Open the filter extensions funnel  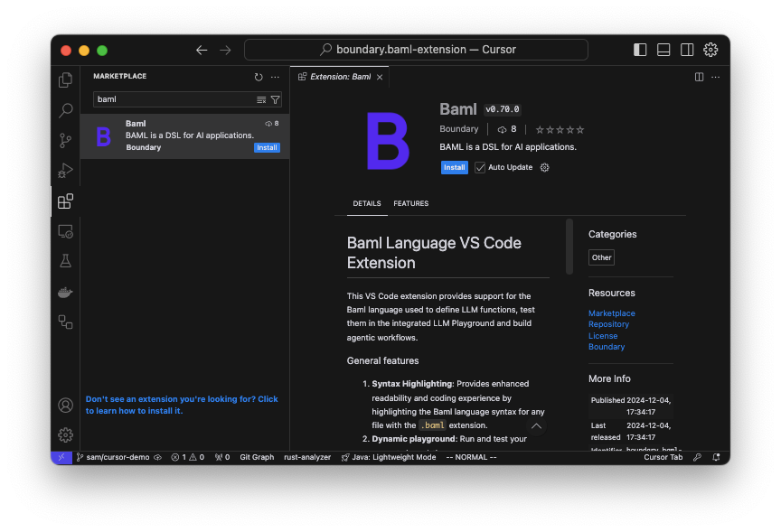[275, 100]
